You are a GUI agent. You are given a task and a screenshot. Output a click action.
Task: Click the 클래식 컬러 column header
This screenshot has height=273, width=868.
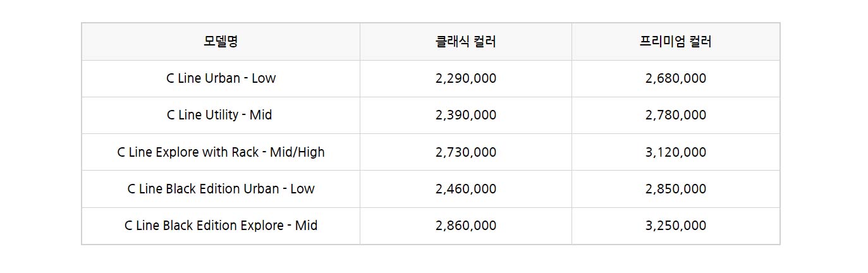pyautogui.click(x=466, y=42)
